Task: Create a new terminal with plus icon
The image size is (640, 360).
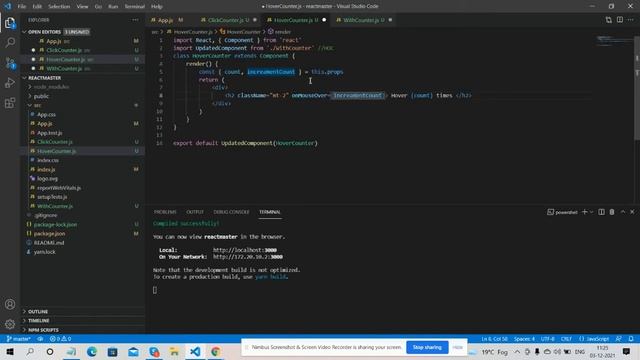Action: (x=584, y=212)
